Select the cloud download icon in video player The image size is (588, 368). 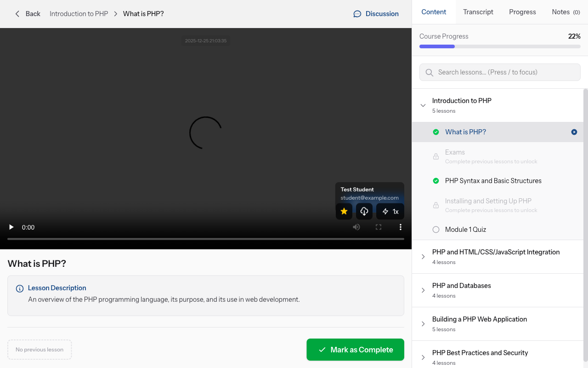364,211
